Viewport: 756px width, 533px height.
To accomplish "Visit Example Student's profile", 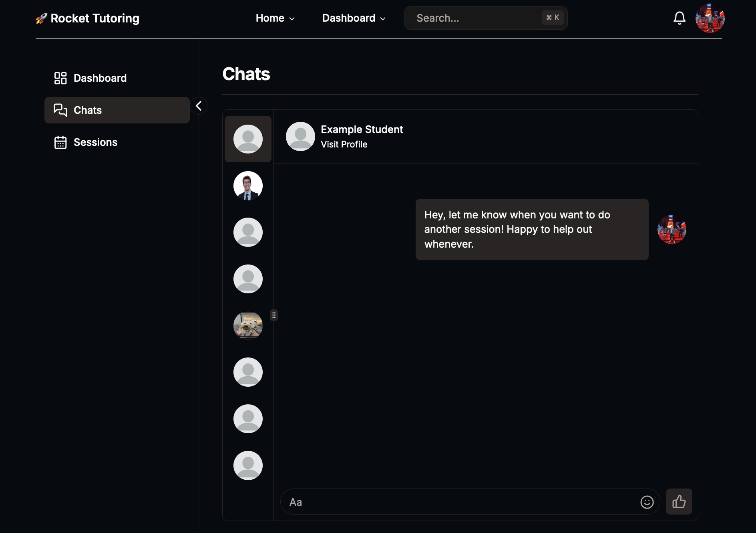I will point(344,144).
